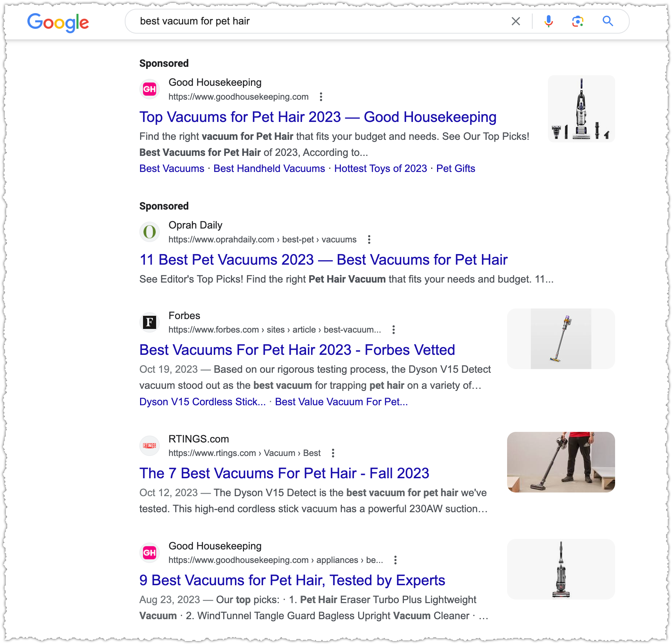The width and height of the screenshot is (672, 644).
Task: Click the Google logo
Action: point(58,23)
